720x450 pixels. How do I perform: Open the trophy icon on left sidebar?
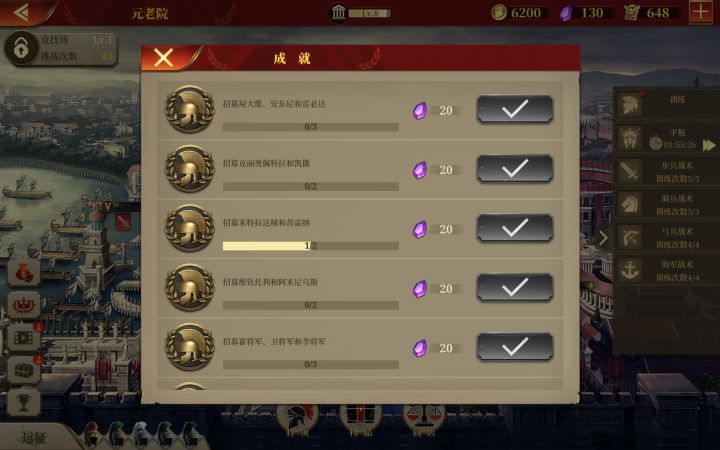[x=24, y=403]
